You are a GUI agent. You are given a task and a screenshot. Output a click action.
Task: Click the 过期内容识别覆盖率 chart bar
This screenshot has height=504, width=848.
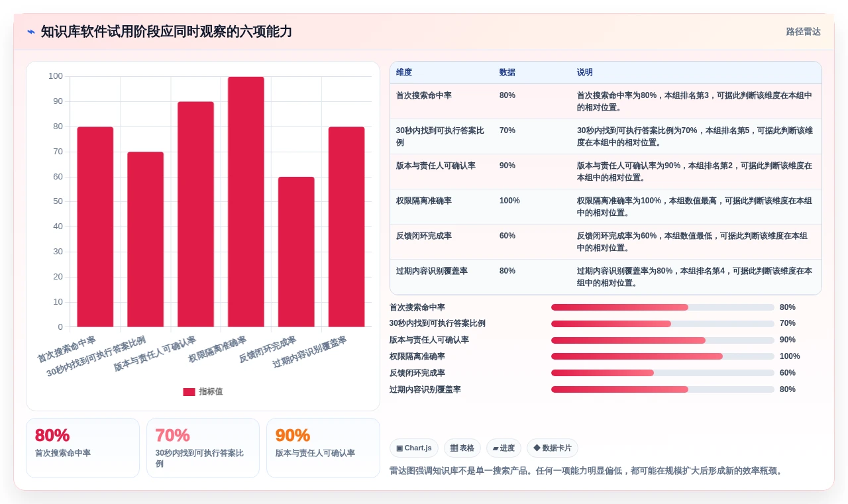pyautogui.click(x=346, y=227)
